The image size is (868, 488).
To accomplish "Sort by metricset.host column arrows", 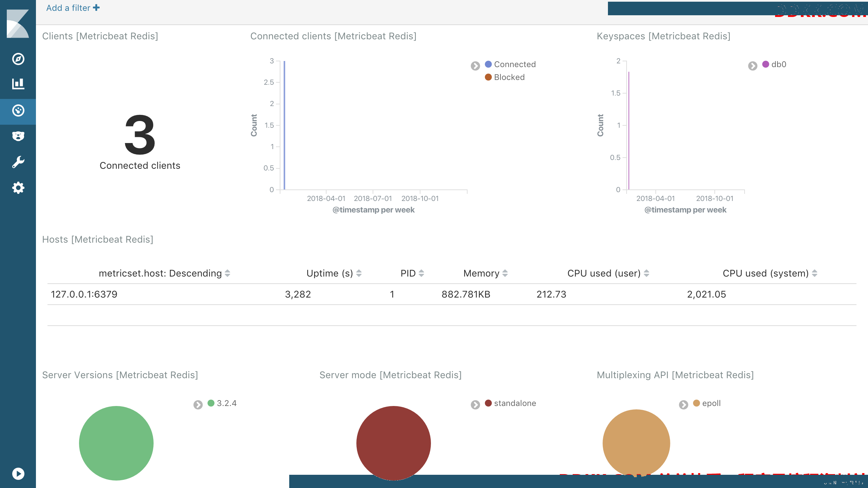I will pos(228,273).
